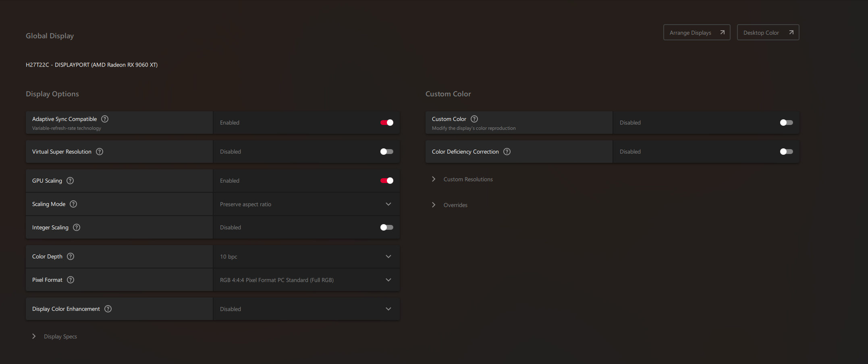Click the Adaptive Sync 'Enabled' status text
The width and height of the screenshot is (868, 364).
(230, 123)
